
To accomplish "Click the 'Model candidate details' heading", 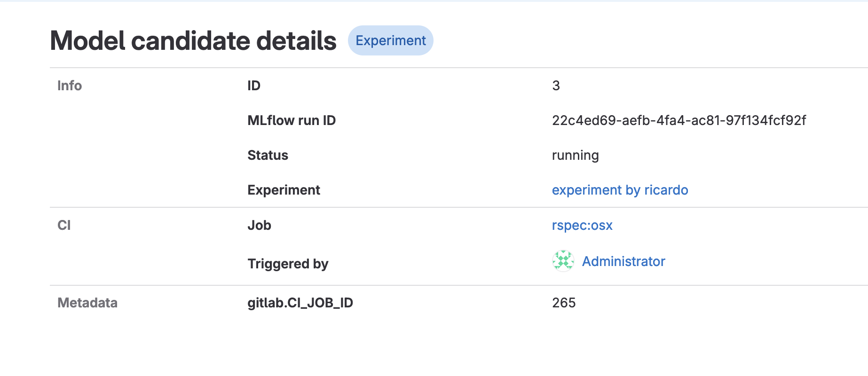I will (193, 41).
